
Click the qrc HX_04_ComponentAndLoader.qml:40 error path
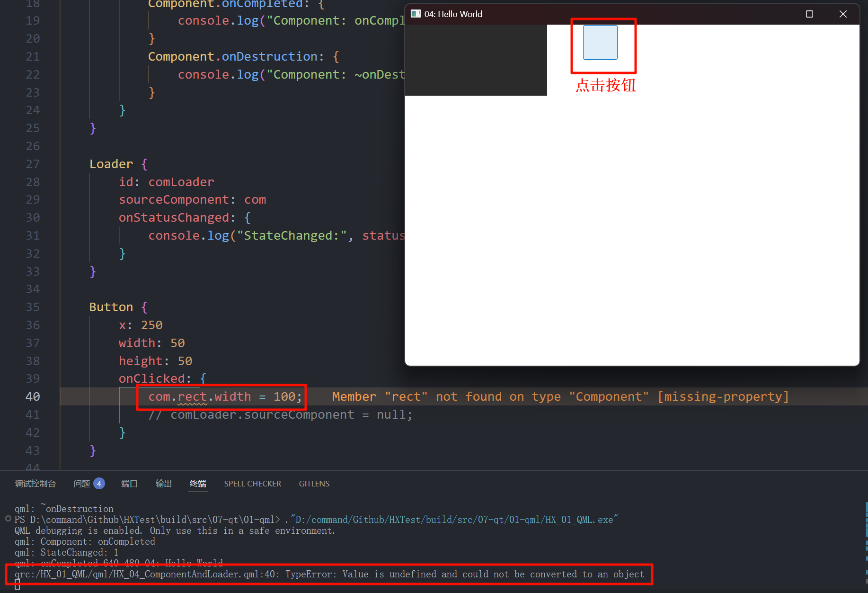(144, 574)
